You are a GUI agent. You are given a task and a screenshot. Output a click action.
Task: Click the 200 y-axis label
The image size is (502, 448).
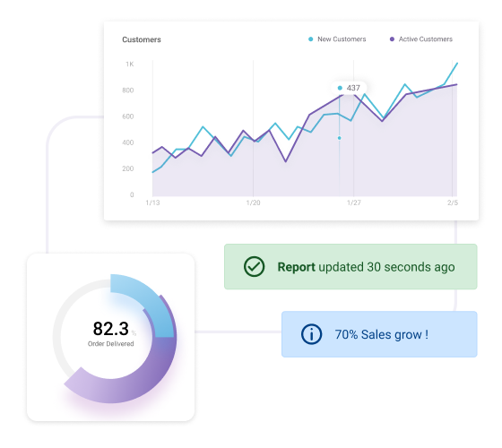click(127, 168)
